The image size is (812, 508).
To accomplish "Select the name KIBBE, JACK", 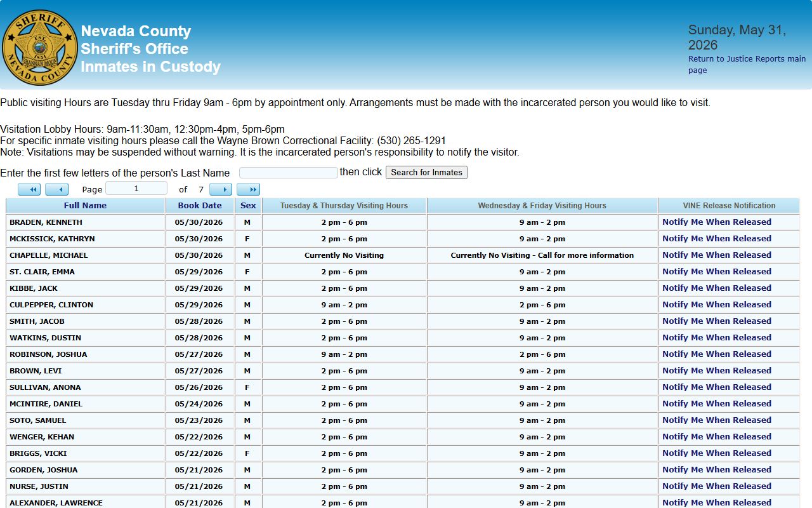I will coord(34,288).
